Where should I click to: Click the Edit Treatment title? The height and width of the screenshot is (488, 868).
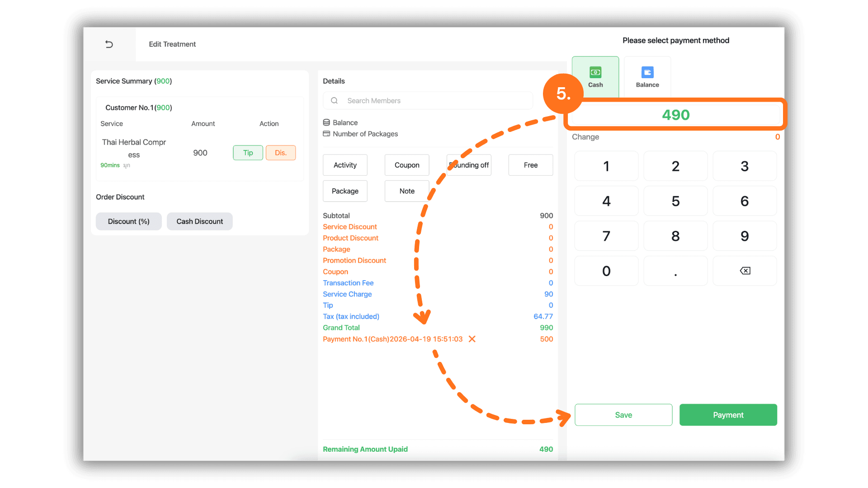(172, 44)
